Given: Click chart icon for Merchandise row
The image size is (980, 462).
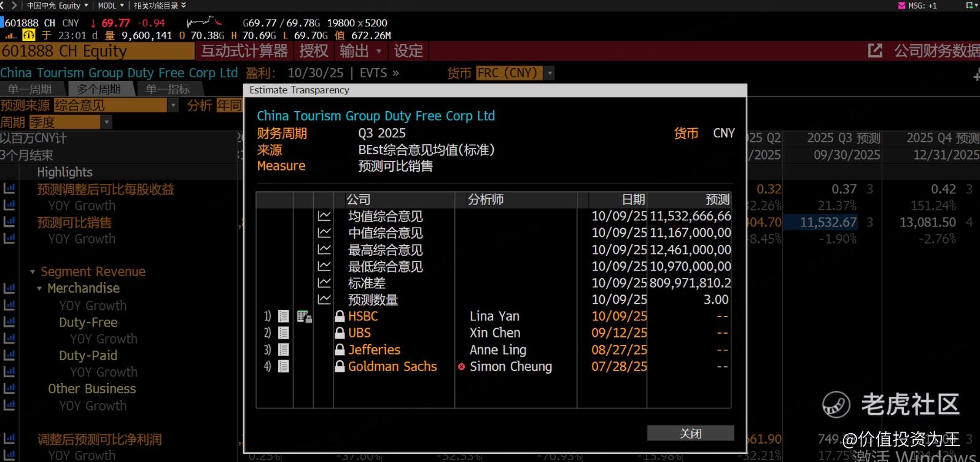Looking at the screenshot, I should tap(9, 288).
